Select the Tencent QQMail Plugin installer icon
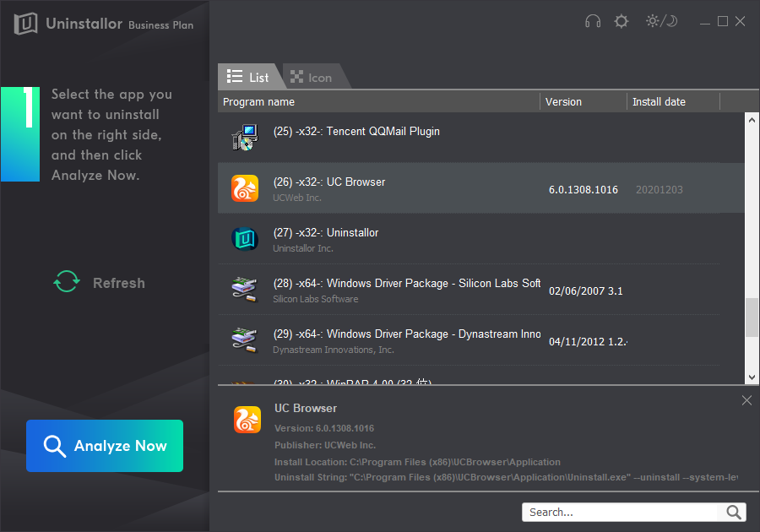Image resolution: width=760 pixels, height=532 pixels. coord(245,138)
